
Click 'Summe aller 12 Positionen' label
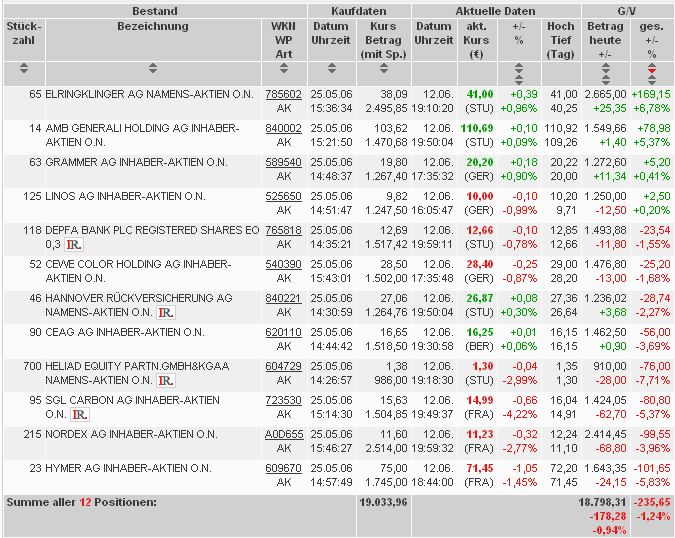click(82, 502)
